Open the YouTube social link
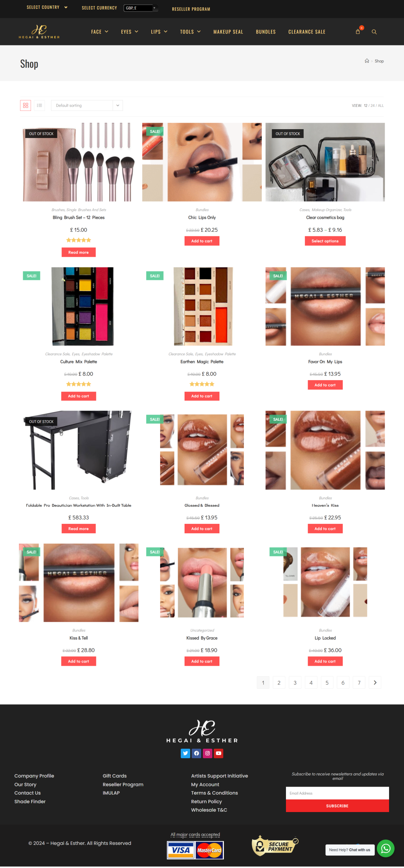 [x=219, y=753]
